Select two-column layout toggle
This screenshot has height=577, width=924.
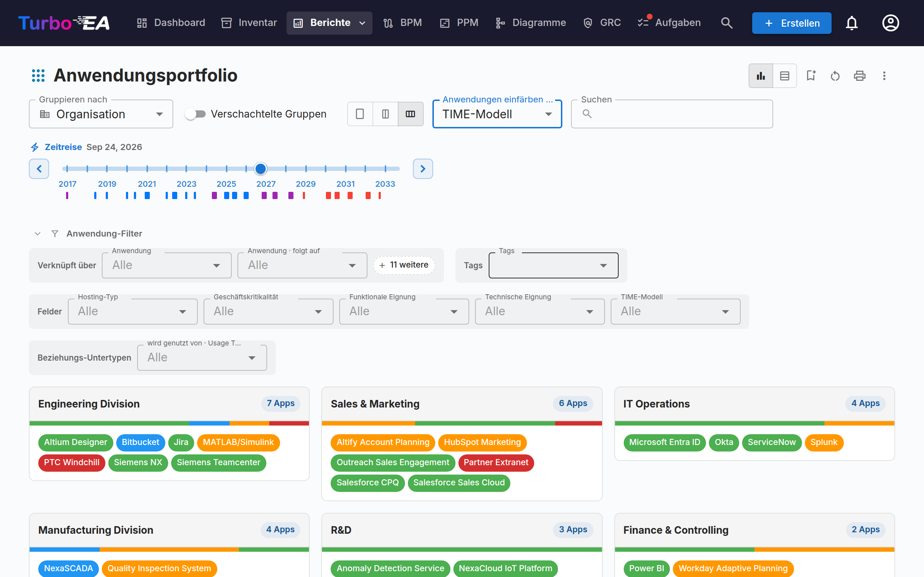(385, 114)
